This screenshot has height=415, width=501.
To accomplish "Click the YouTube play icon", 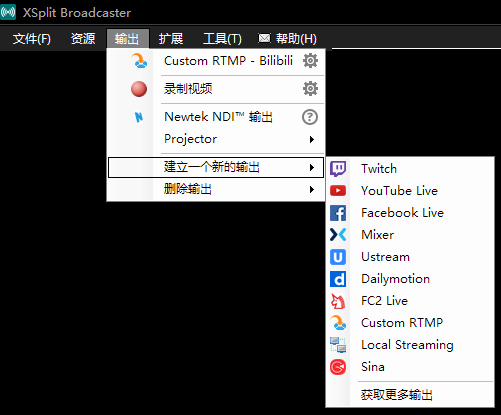I will pos(338,191).
